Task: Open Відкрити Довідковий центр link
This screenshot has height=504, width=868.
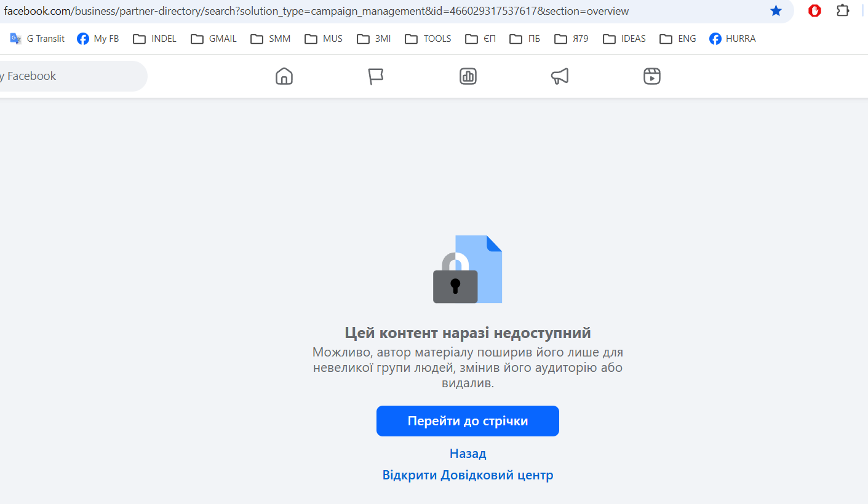Action: pyautogui.click(x=468, y=475)
